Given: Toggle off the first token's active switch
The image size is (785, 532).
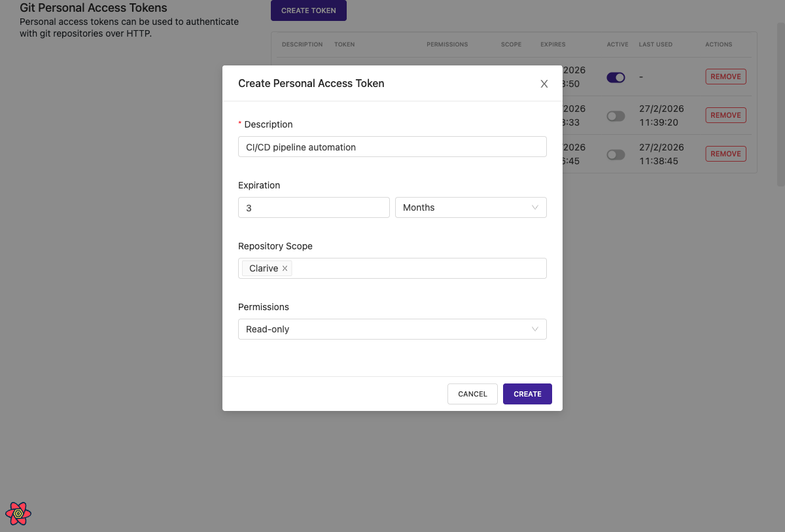Looking at the screenshot, I should pyautogui.click(x=616, y=77).
